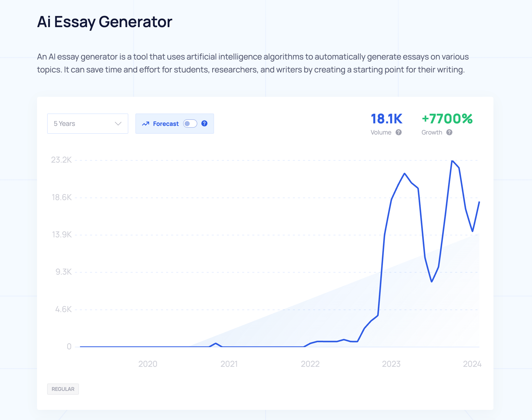Image resolution: width=532 pixels, height=420 pixels.
Task: Click the 2024 x-axis label
Action: pos(472,364)
